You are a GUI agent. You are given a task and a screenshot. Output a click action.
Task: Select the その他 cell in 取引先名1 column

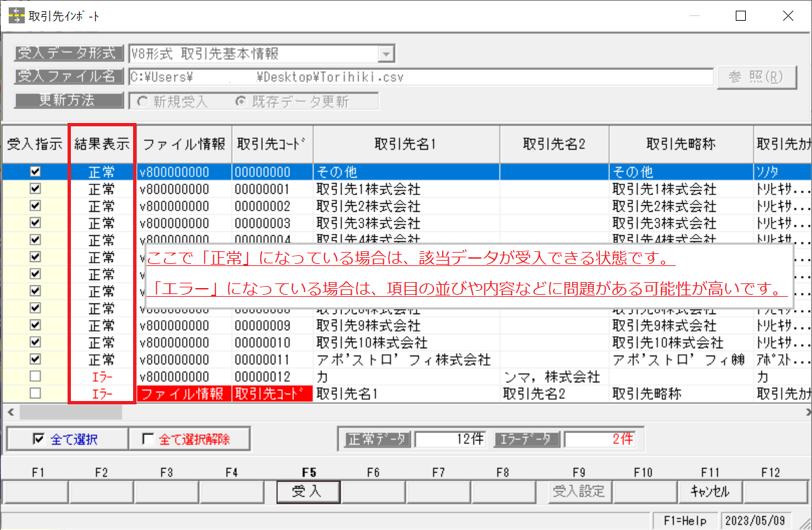coord(407,172)
